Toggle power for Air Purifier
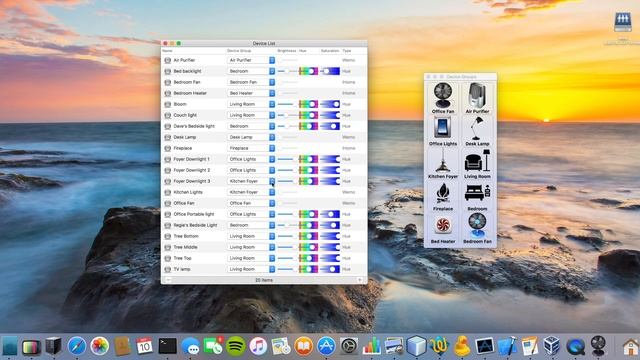This screenshot has width=640, height=360. (x=167, y=60)
